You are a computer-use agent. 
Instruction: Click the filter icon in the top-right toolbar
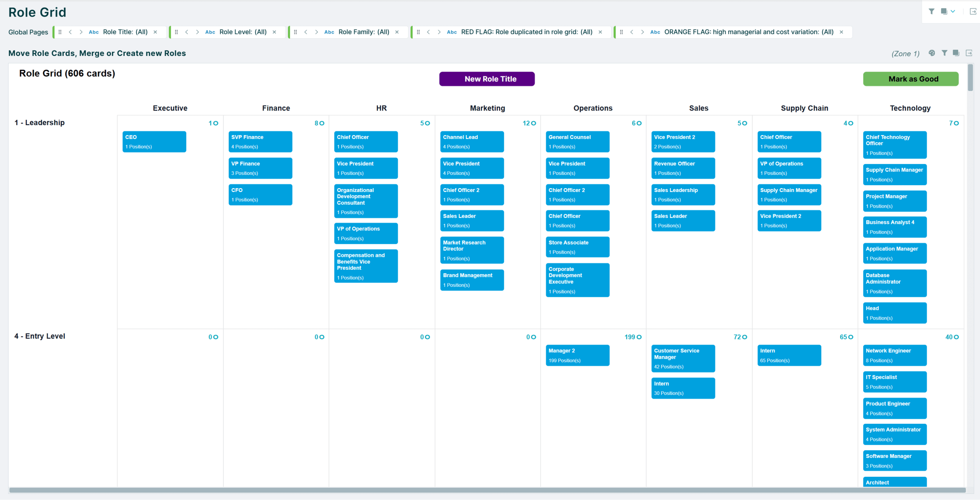coord(932,11)
